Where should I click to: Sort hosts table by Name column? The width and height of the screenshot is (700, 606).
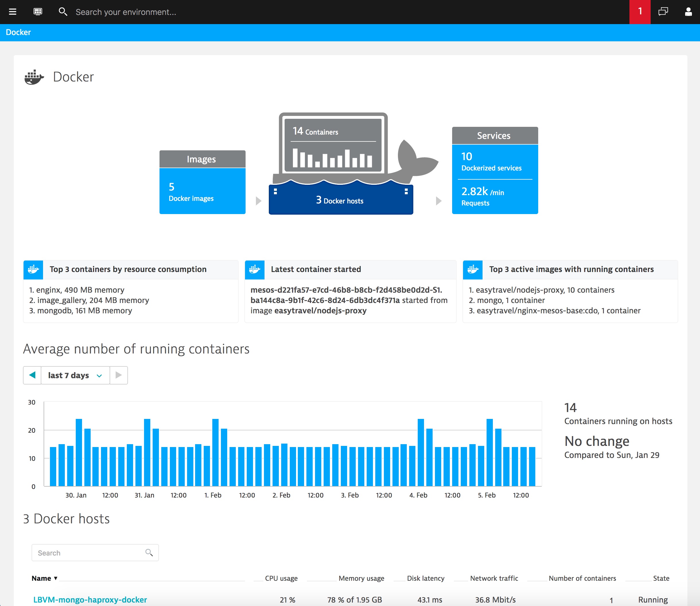pyautogui.click(x=44, y=578)
